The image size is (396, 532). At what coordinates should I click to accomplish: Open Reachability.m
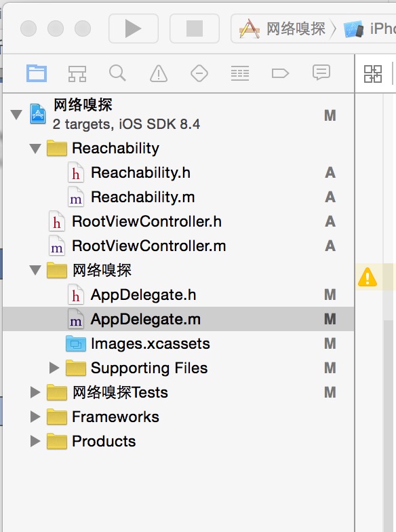click(x=178, y=197)
